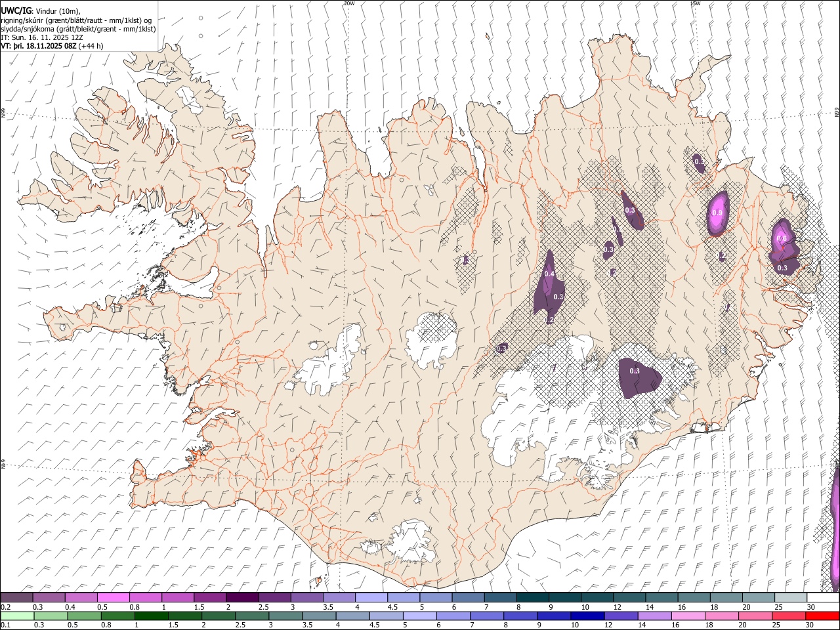Click the 'rigning/skúrir' legend description line
This screenshot has height=630, width=840.
pos(76,20)
